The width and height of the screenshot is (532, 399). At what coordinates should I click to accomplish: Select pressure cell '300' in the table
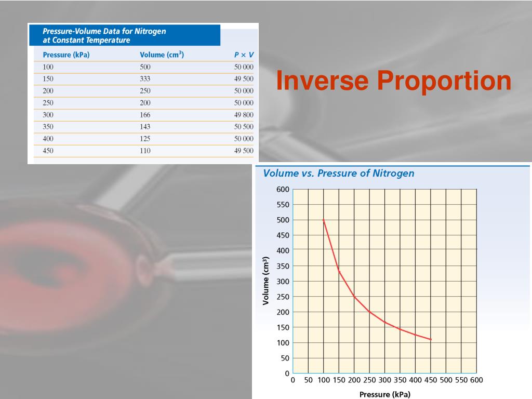click(48, 115)
